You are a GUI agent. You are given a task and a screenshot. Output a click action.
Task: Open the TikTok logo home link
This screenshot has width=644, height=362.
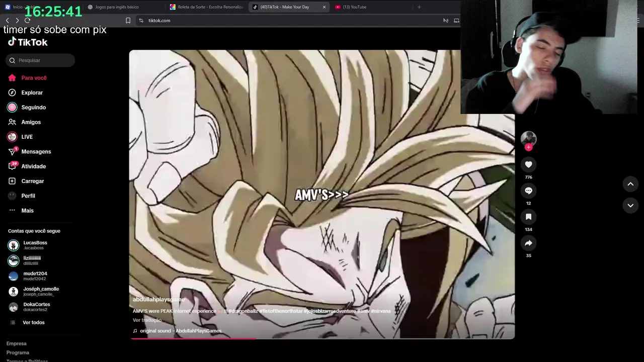28,42
